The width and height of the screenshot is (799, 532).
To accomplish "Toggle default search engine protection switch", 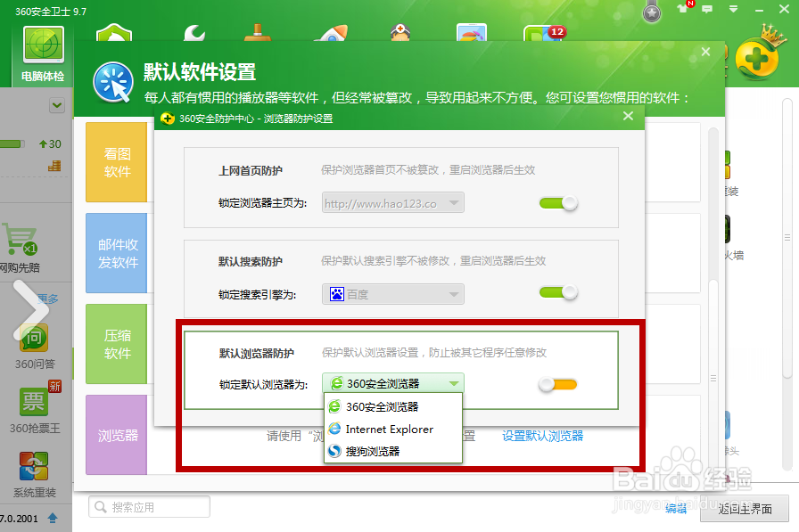I will click(x=558, y=292).
